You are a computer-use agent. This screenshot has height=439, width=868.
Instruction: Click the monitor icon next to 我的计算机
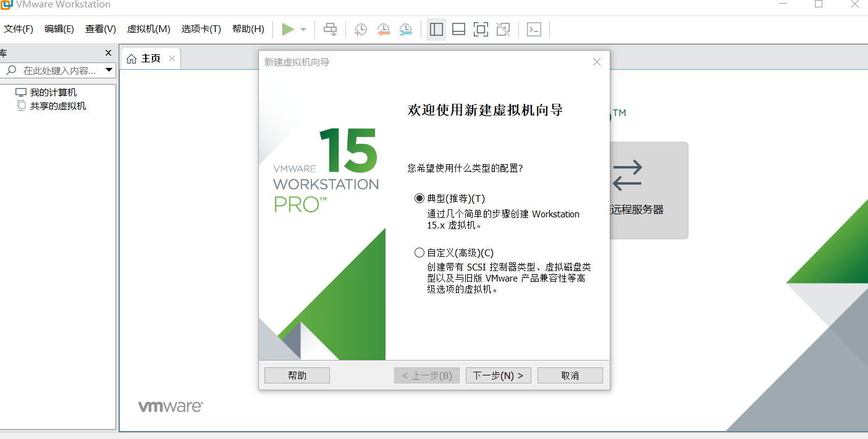pyautogui.click(x=21, y=93)
